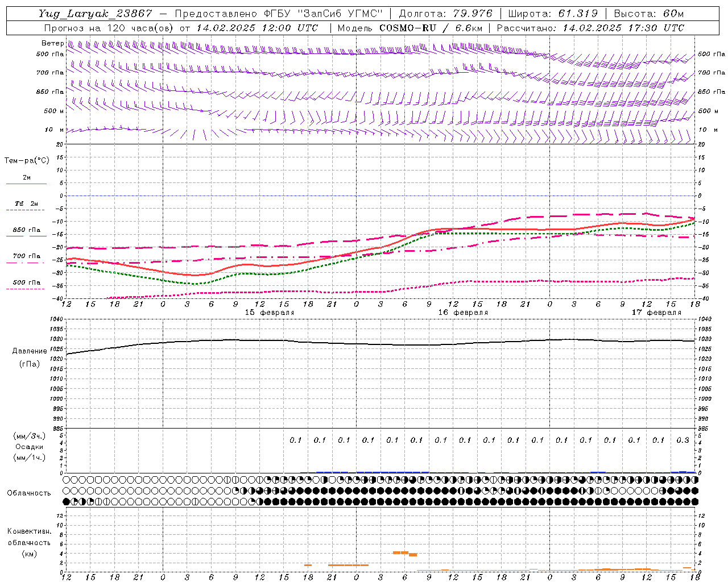Click the 0.3 precipitation value

pyautogui.click(x=682, y=440)
